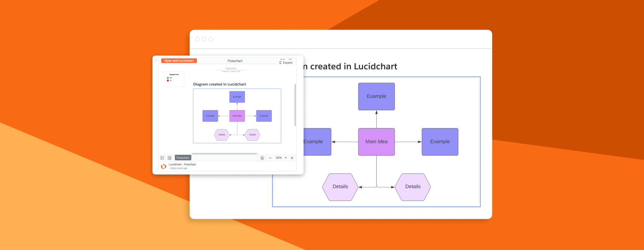Viewport: 644px width, 250px height.
Task: Click the second circle window control
Action: (x=204, y=39)
